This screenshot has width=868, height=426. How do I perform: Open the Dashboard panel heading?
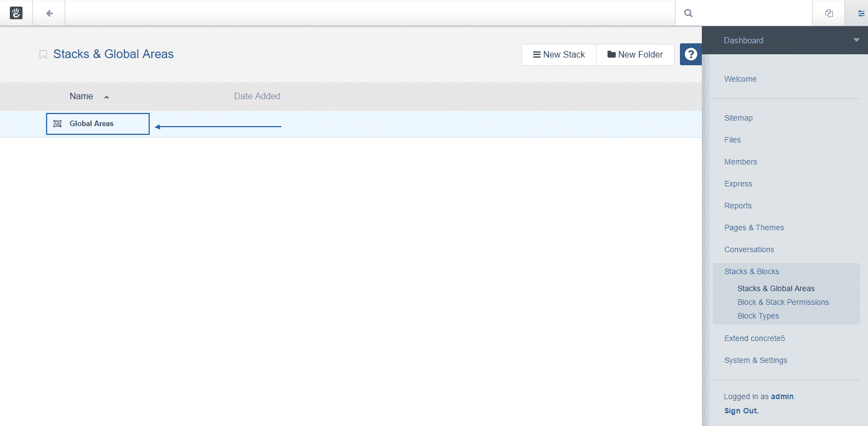(x=743, y=41)
